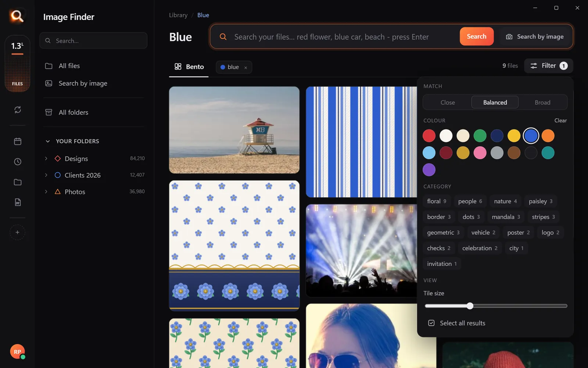Select the Bento view tab
This screenshot has height=368, width=588.
coord(189,67)
